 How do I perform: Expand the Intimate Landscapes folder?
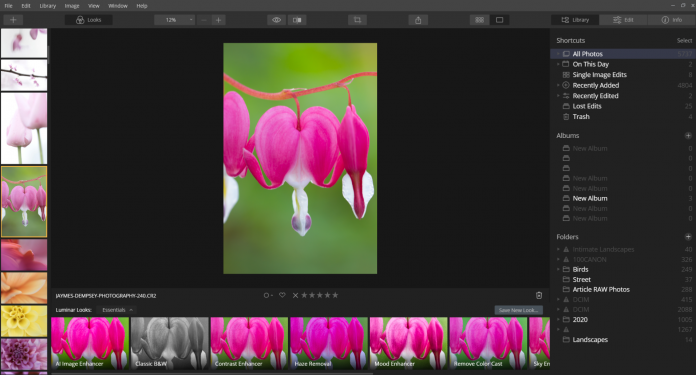(558, 249)
